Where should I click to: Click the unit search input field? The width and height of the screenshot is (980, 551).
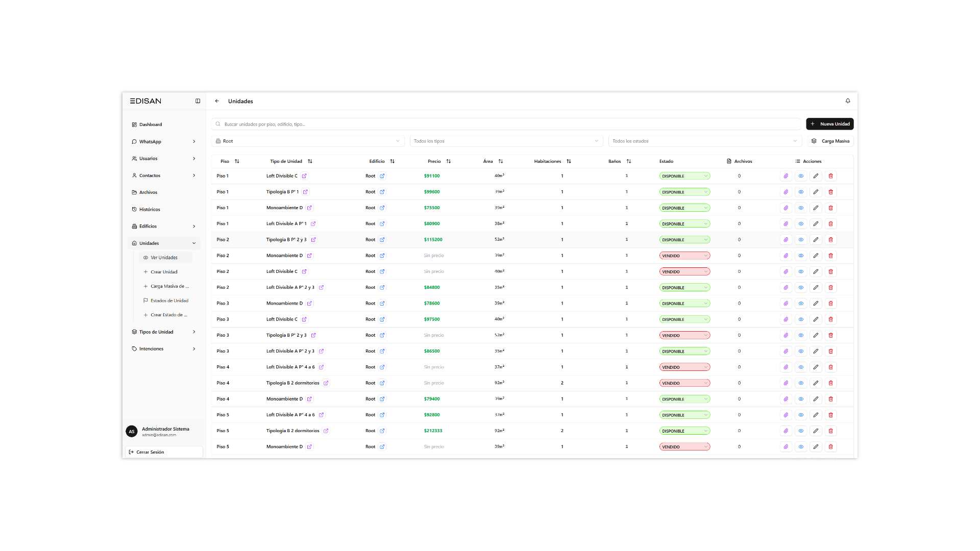point(505,124)
